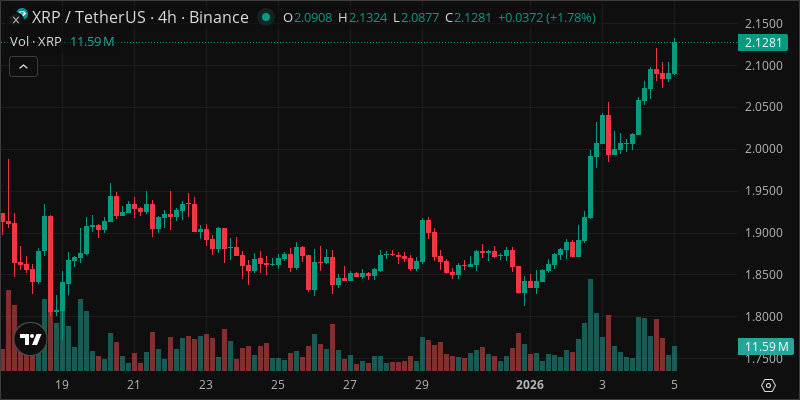This screenshot has width=800, height=400.
Task: Click the TradingView logo badge
Action: point(30,339)
